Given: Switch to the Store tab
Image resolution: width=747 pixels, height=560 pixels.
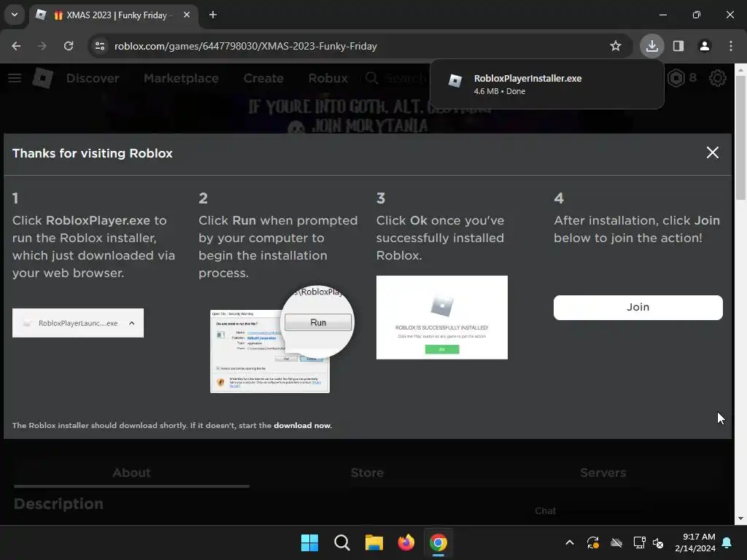Looking at the screenshot, I should click(x=368, y=472).
